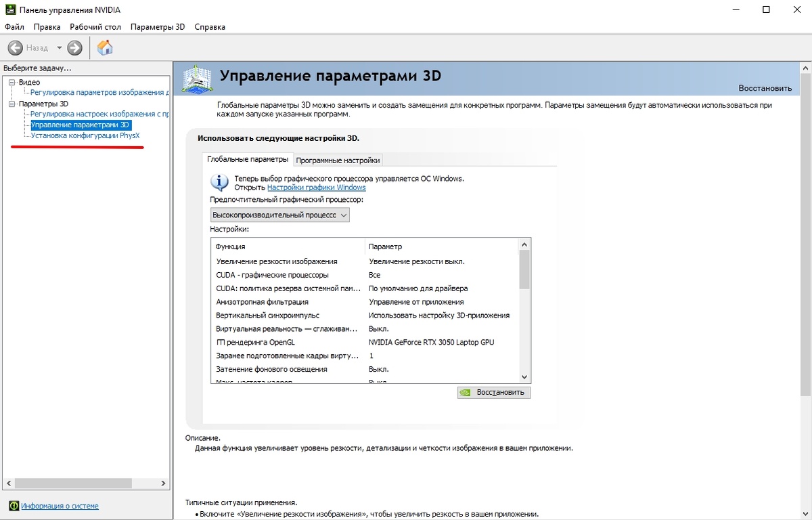Click value Увеличение резкости выкл.
The width and height of the screenshot is (812, 520).
416,261
